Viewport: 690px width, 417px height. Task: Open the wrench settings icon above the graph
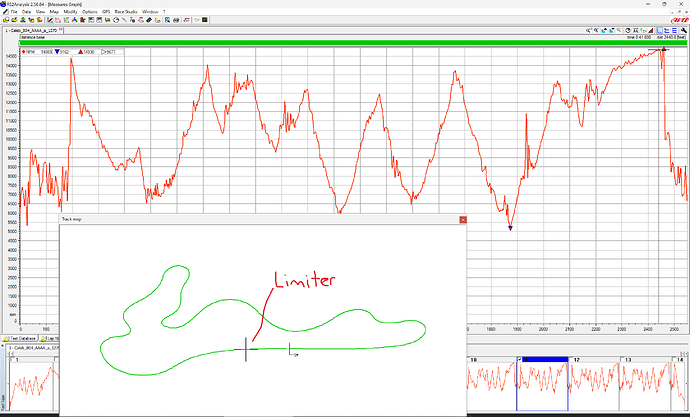pos(683,30)
